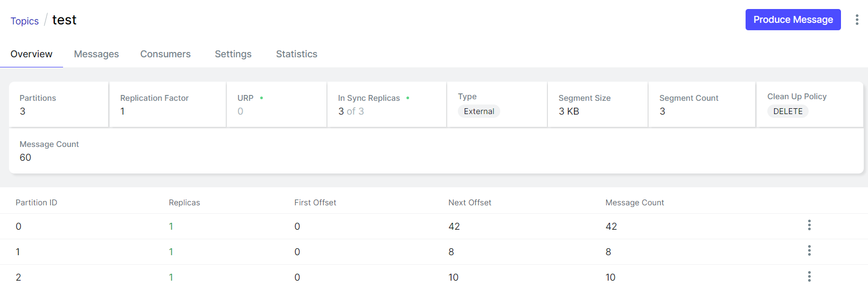
Task: Open the Consumers tab
Action: tap(165, 54)
